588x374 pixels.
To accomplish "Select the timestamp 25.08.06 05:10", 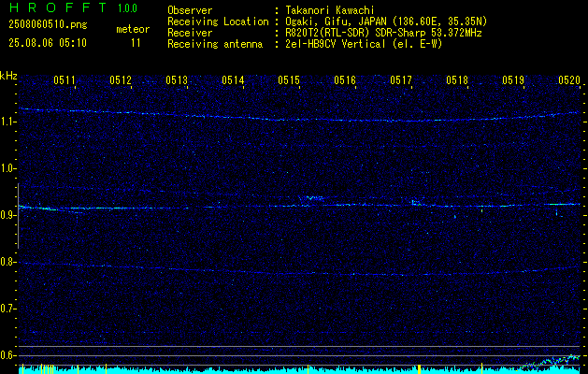I will tap(48, 43).
